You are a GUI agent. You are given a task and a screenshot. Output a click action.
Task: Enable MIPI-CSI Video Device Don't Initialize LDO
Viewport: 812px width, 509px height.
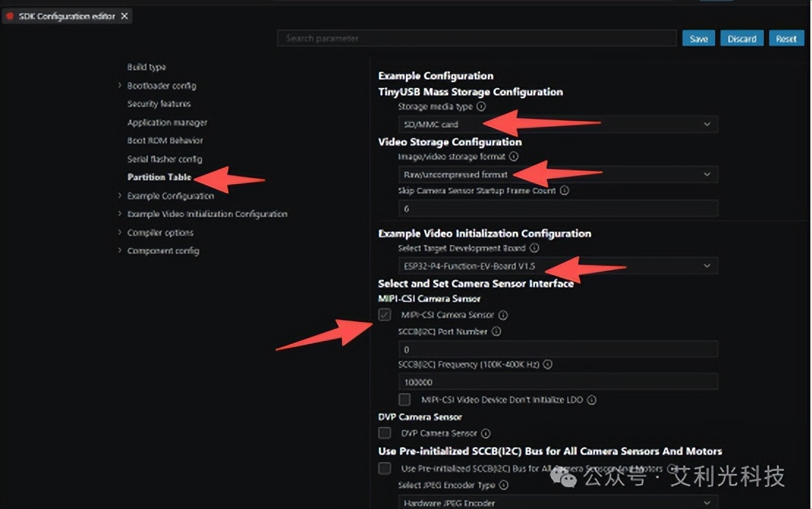click(x=405, y=400)
